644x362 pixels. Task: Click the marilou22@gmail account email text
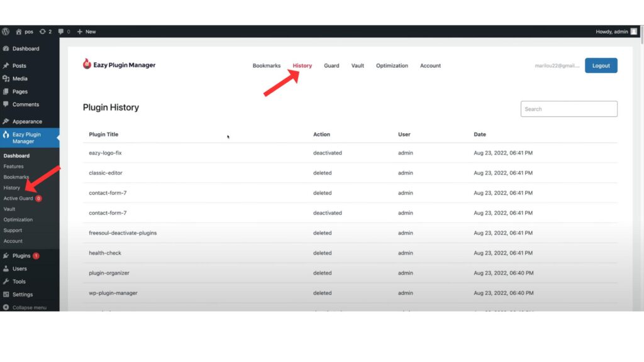(x=557, y=65)
